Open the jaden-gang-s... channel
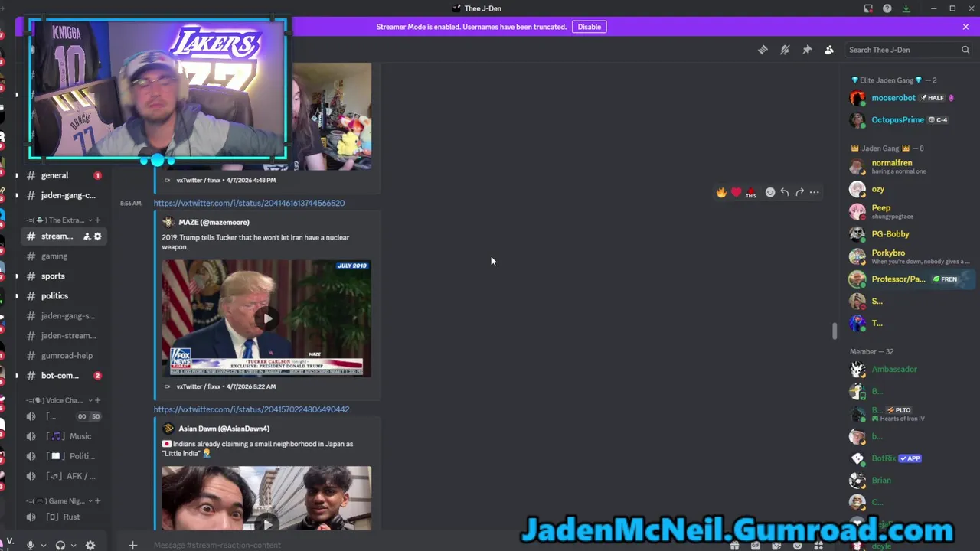Screen dimensions: 980x551 (64, 316)
